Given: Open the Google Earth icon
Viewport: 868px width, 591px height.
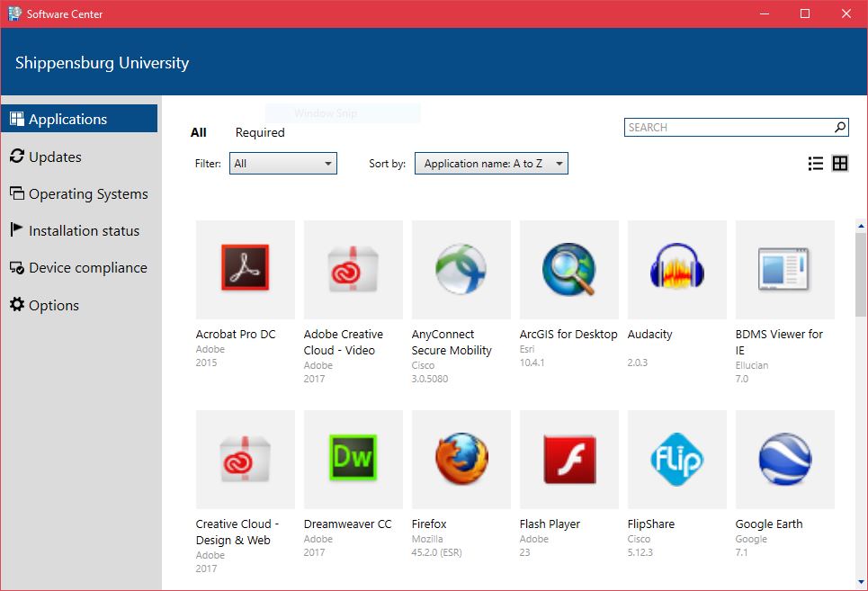Looking at the screenshot, I should click(x=784, y=460).
